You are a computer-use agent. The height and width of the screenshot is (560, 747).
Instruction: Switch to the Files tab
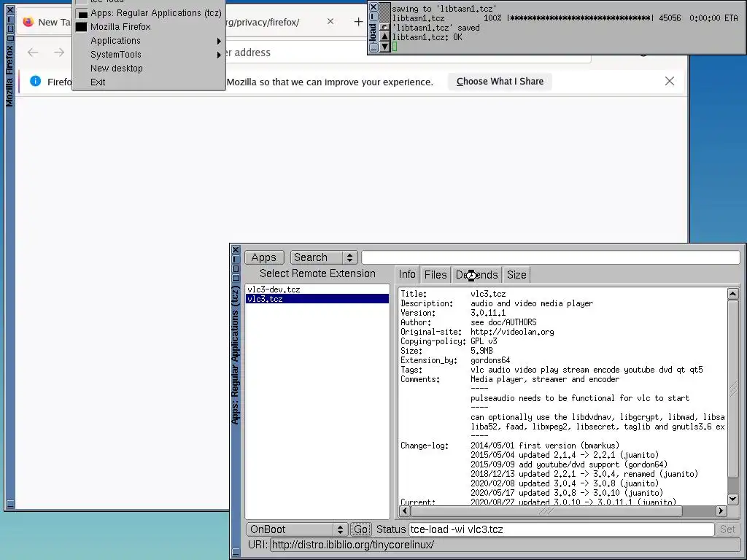pos(436,275)
